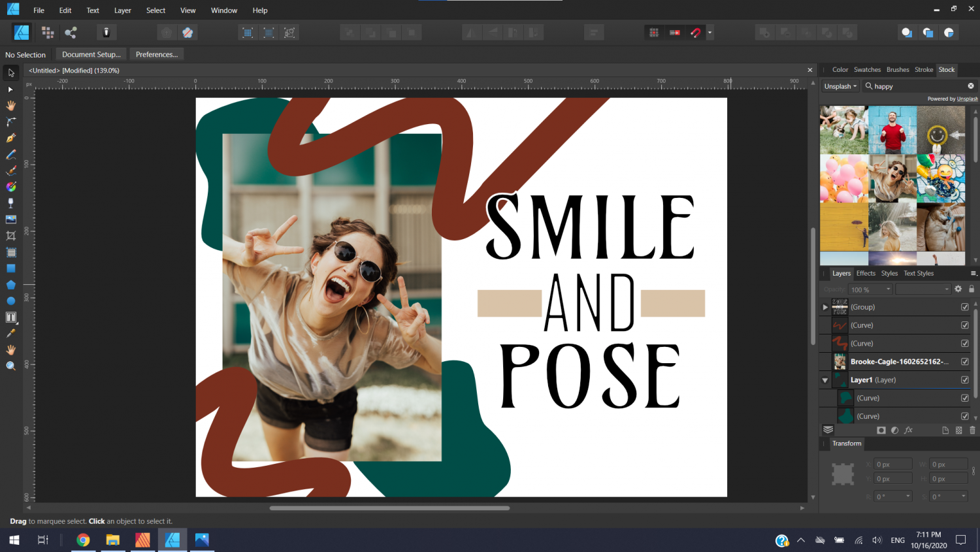Toggle the snapping magnet icon
This screenshot has width=980, height=552.
pos(696,33)
